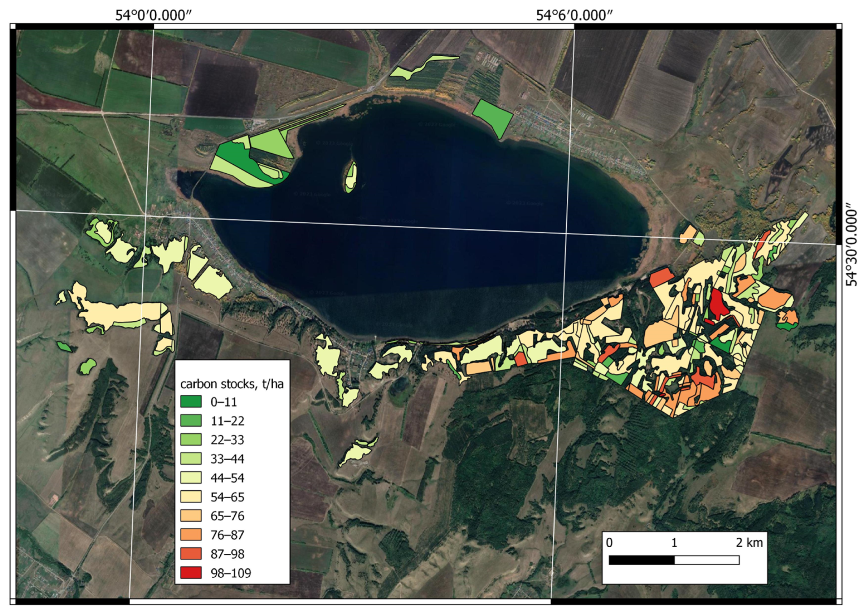This screenshot has height=616, width=865.
Task: Click the 54°6′0.000″ longitude label
Action: pos(574,15)
